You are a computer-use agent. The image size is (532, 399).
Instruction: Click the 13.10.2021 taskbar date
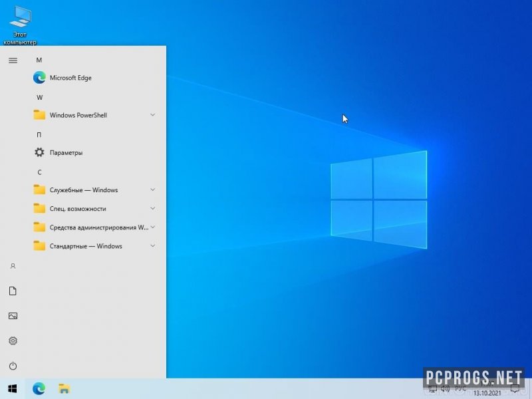coord(487,393)
